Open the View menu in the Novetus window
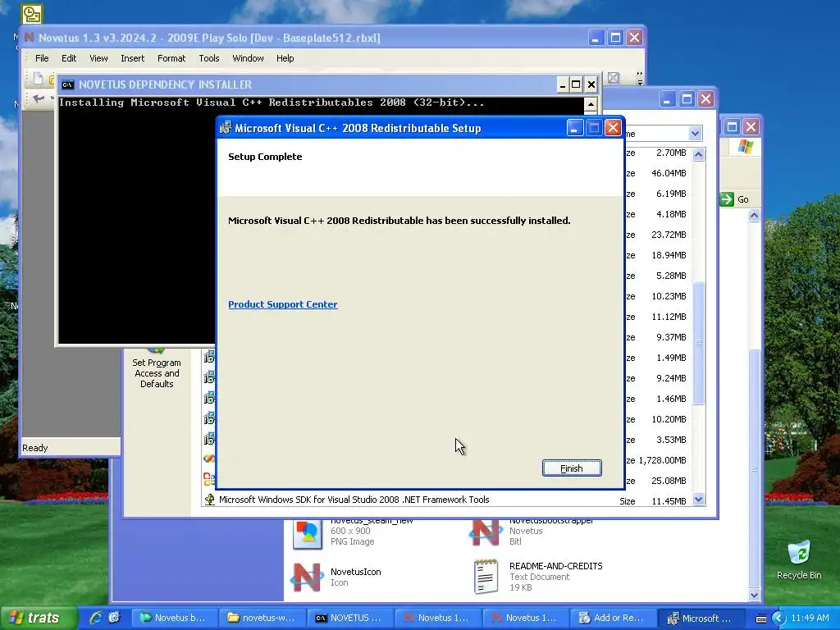This screenshot has width=840, height=630. pos(98,58)
